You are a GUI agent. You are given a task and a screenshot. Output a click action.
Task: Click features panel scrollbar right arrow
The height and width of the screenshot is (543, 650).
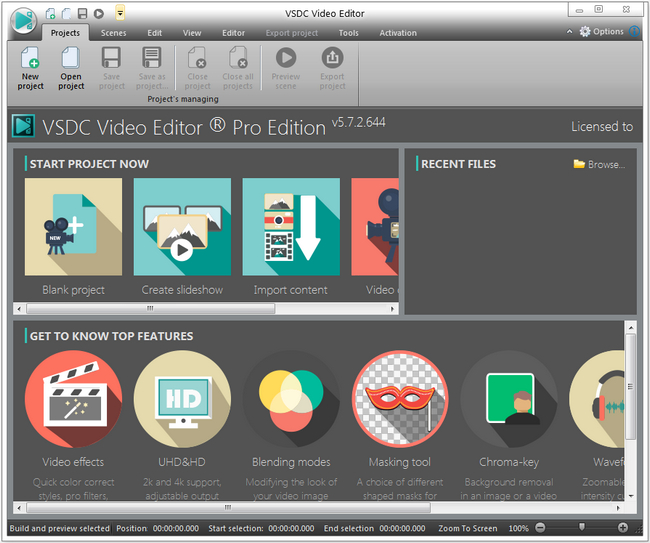pos(618,508)
